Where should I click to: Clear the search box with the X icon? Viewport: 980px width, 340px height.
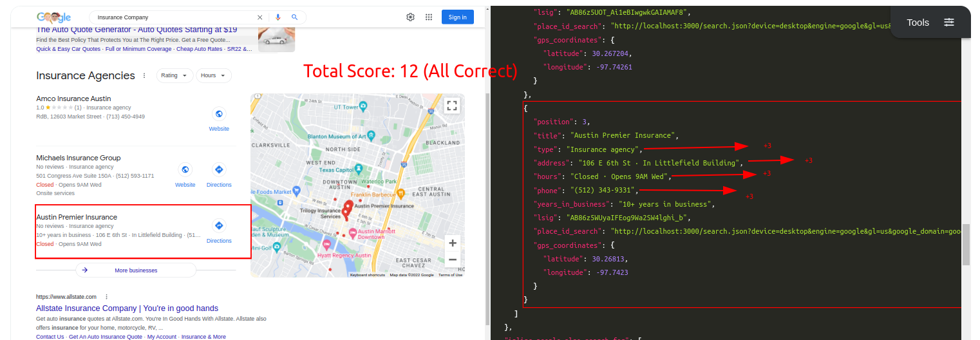point(260,17)
